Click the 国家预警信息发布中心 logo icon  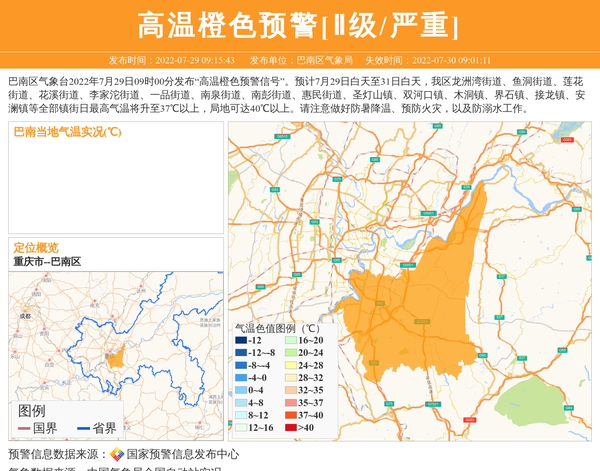tap(117, 454)
